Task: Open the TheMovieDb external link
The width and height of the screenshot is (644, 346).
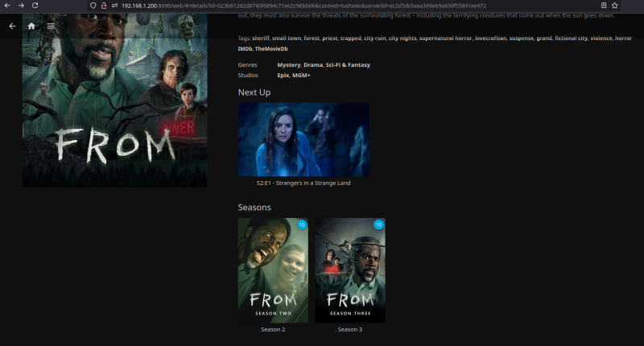Action: click(x=271, y=49)
